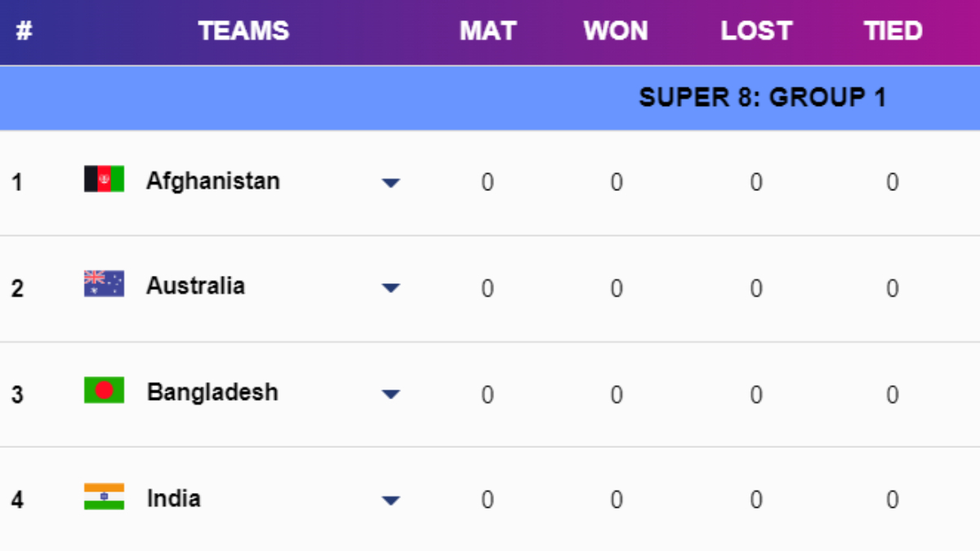Screen dimensions: 980x551
Task: Expand the Australia row dropdown arrow
Action: [390, 288]
